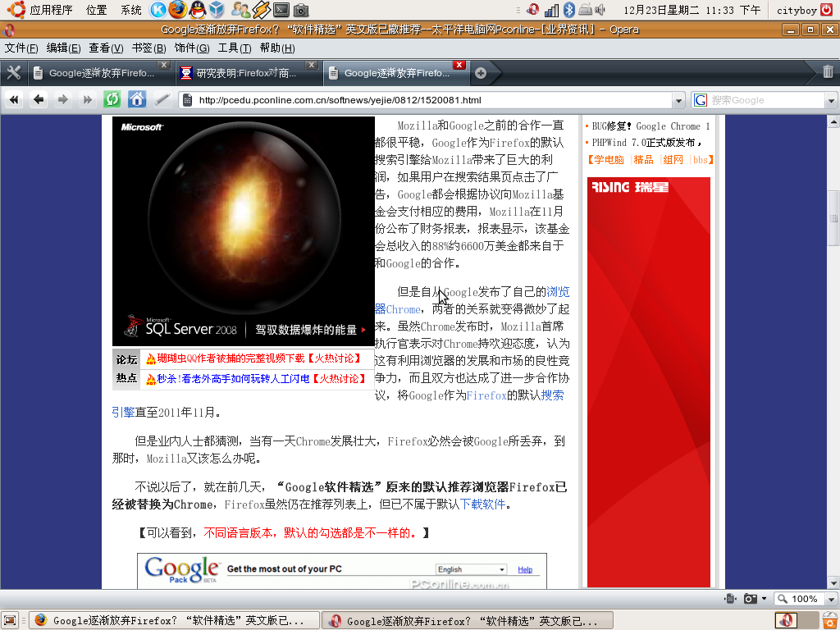Screen dimensions: 840x630
Task: Open messenger buddies icon in panel
Action: point(240,10)
